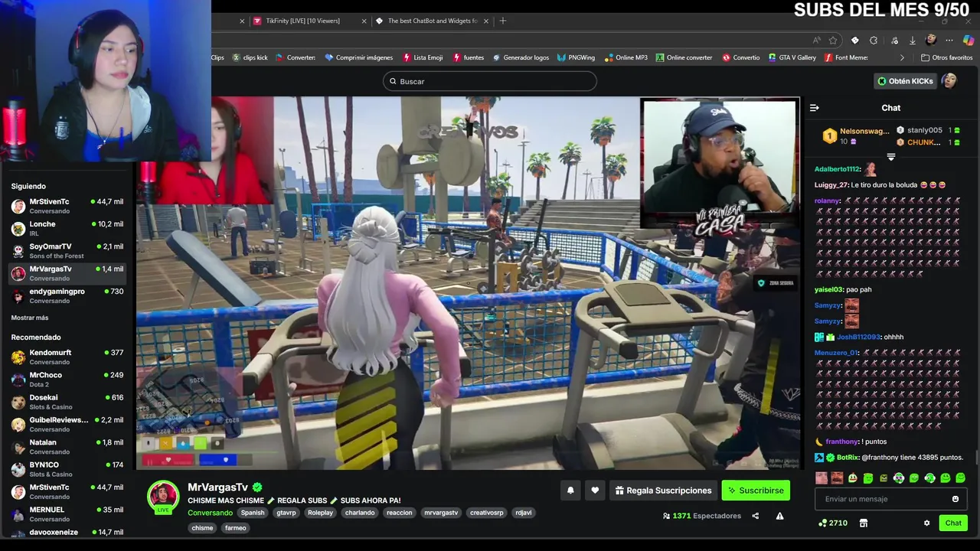Open the Comprimir imágenes bookmark
Viewport: 980px width, 551px height.
tap(358, 57)
